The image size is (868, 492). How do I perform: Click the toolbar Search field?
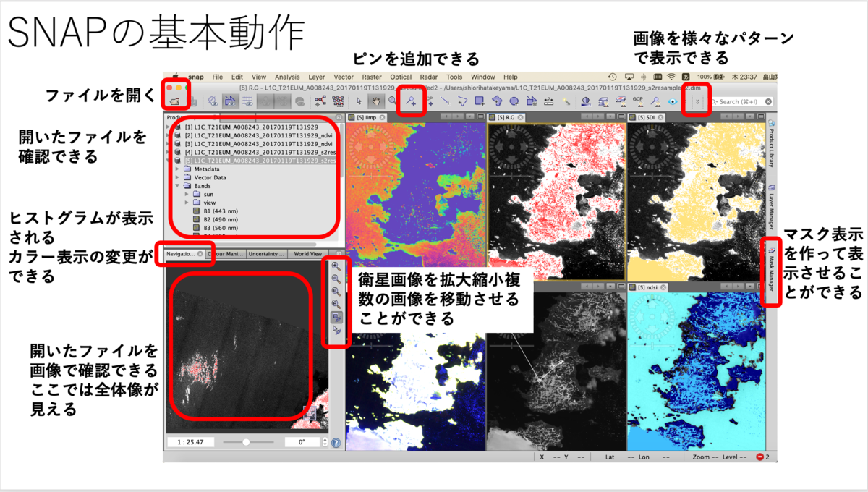[x=741, y=102]
